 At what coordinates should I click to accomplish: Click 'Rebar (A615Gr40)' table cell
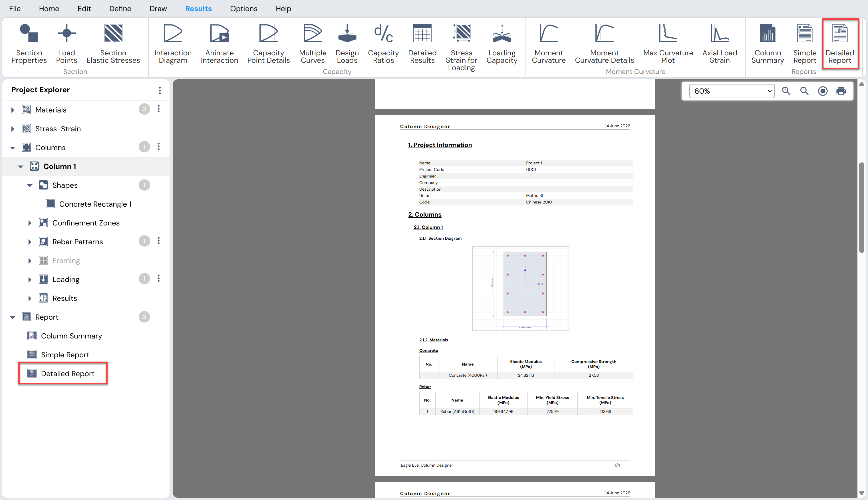457,412
